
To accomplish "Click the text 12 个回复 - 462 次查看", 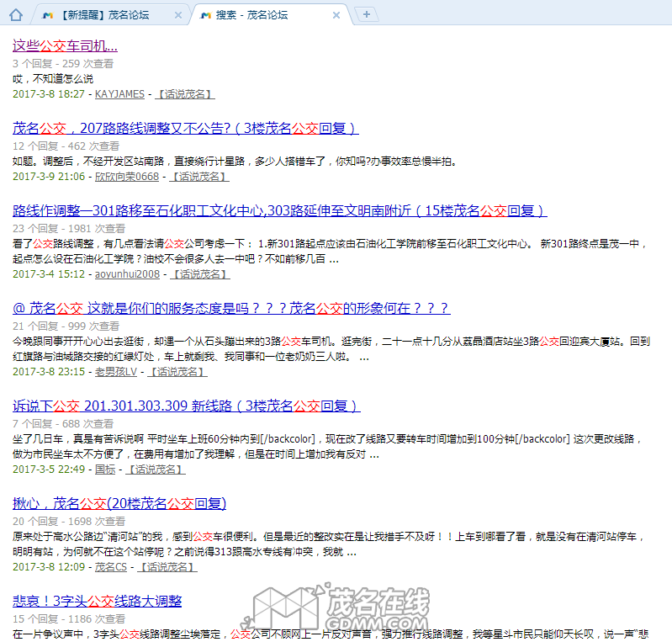I will point(66,146).
